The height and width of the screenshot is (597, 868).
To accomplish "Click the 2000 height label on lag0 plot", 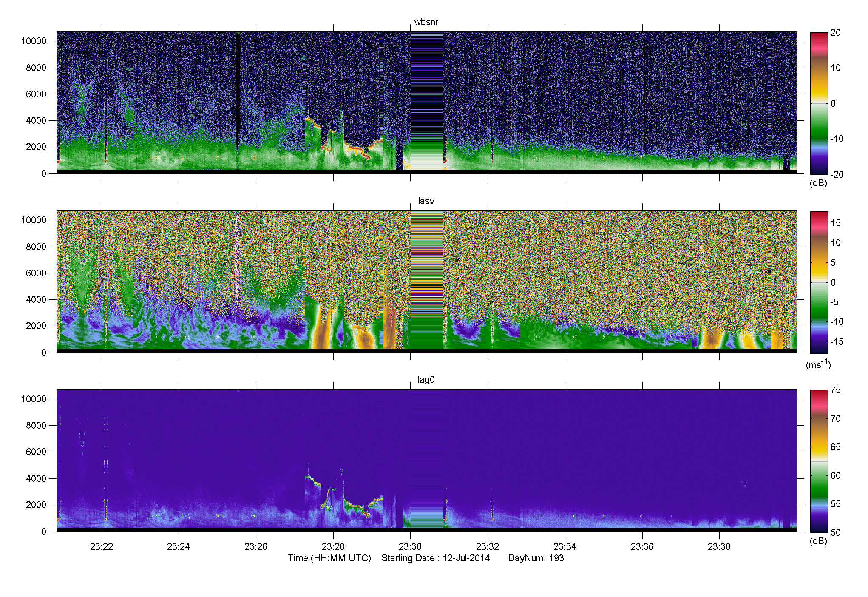I will coord(36,505).
